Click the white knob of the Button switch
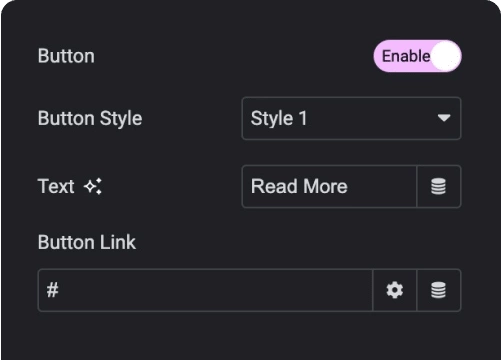 pyautogui.click(x=446, y=56)
